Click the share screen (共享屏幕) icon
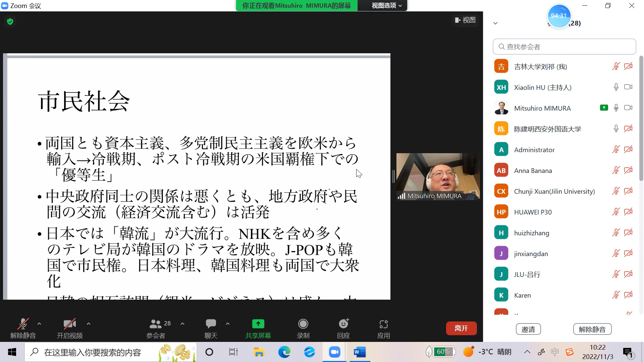Viewport: 644px width, 362px height. 258,324
